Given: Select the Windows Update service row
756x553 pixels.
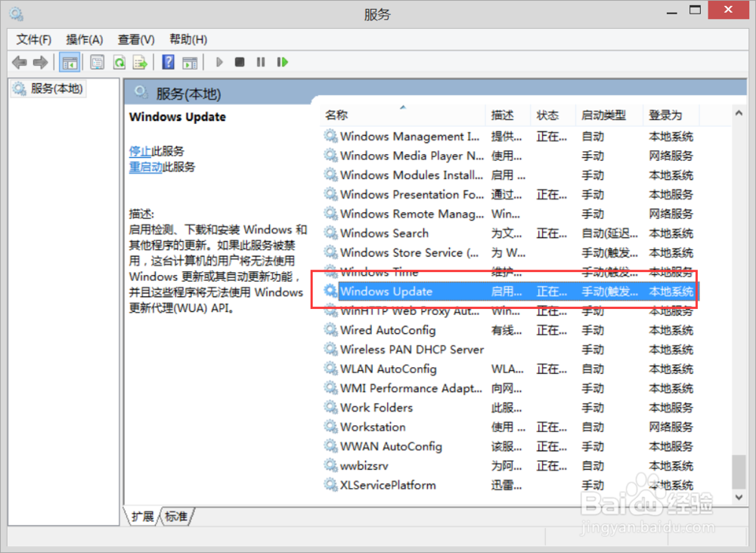Looking at the screenshot, I should coord(510,292).
